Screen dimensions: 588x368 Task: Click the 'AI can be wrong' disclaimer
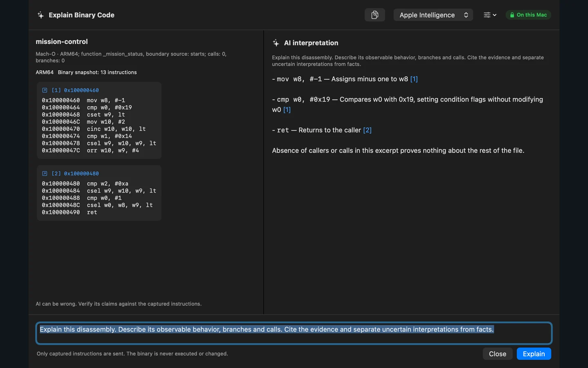point(118,304)
